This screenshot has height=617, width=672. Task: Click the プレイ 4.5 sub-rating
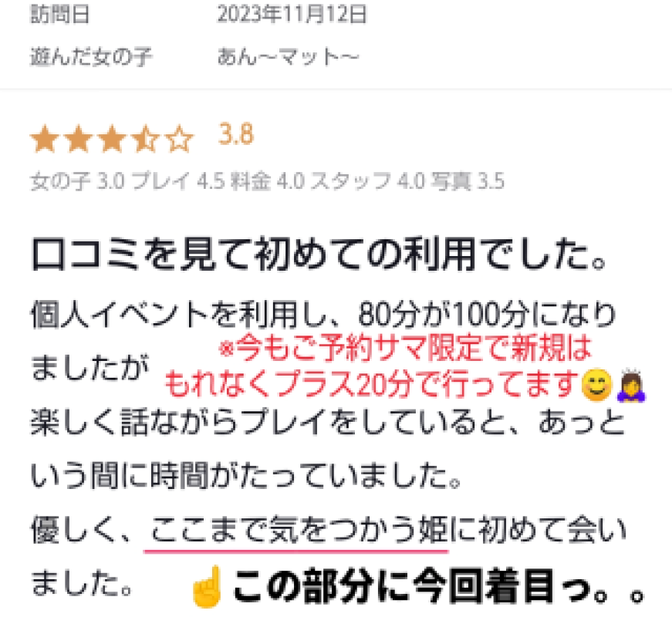pyautogui.click(x=178, y=181)
